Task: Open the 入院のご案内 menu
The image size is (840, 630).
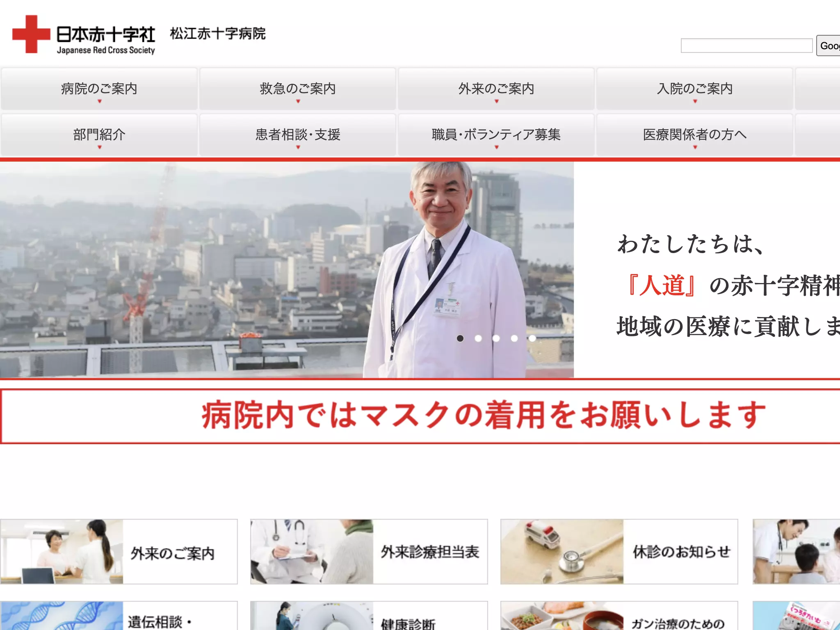Action: coord(695,89)
